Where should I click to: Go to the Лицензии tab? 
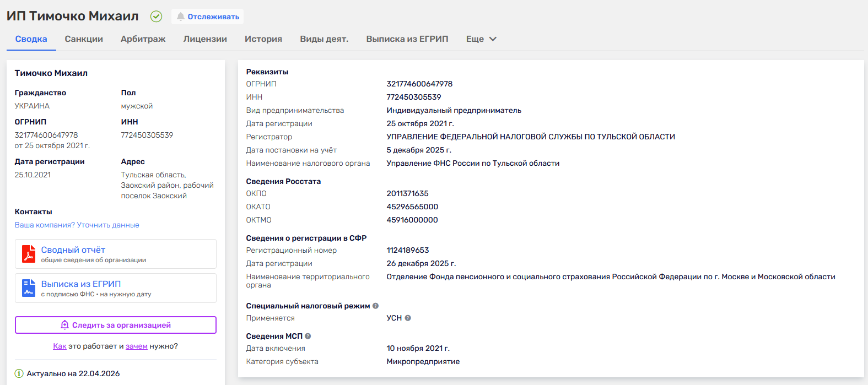click(205, 39)
